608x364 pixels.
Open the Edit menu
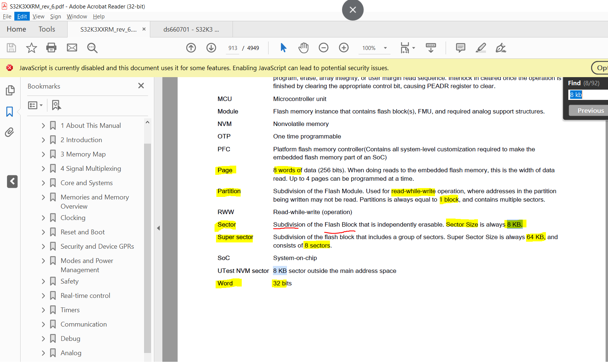tap(22, 16)
